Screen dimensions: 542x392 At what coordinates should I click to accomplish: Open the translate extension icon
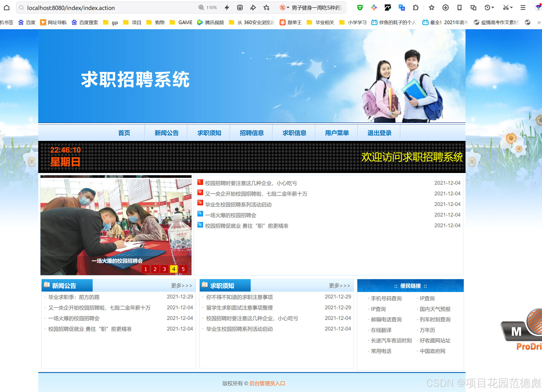click(x=402, y=8)
